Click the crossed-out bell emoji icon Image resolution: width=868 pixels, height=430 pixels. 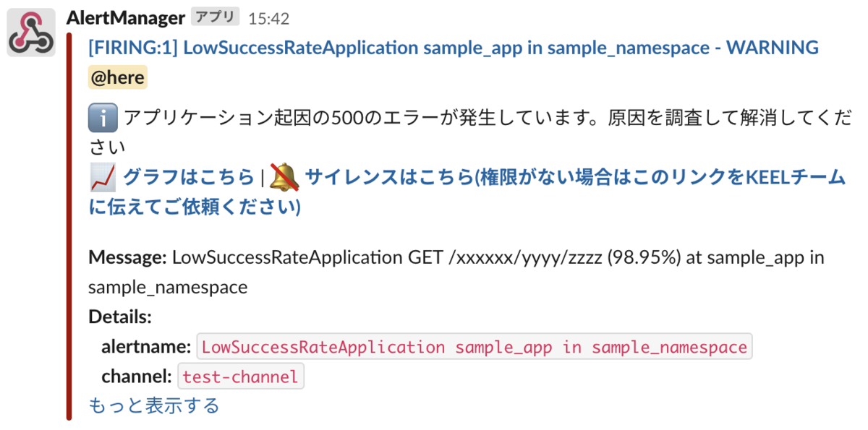[284, 177]
